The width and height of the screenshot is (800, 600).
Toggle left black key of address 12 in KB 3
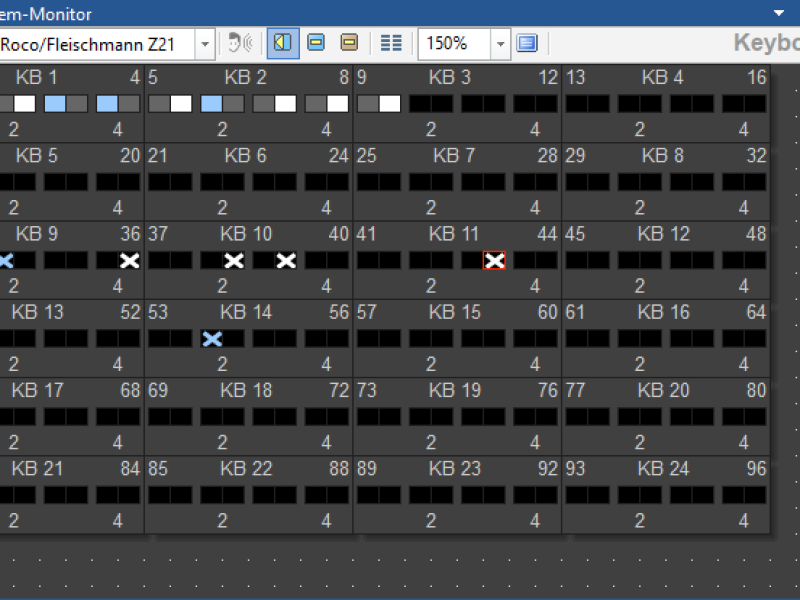click(x=524, y=104)
